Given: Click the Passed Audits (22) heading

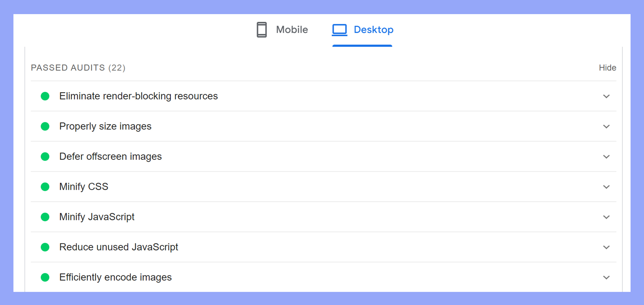Looking at the screenshot, I should [x=78, y=68].
